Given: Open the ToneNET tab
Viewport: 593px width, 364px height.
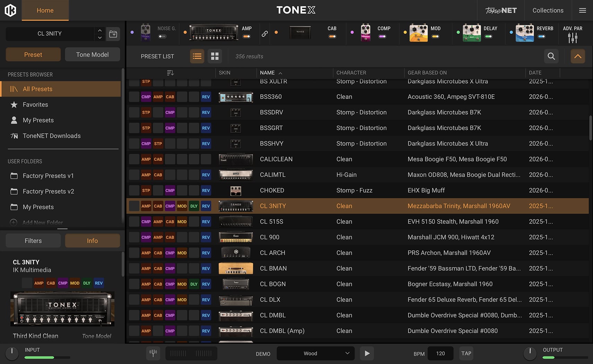Looking at the screenshot, I should tap(501, 10).
